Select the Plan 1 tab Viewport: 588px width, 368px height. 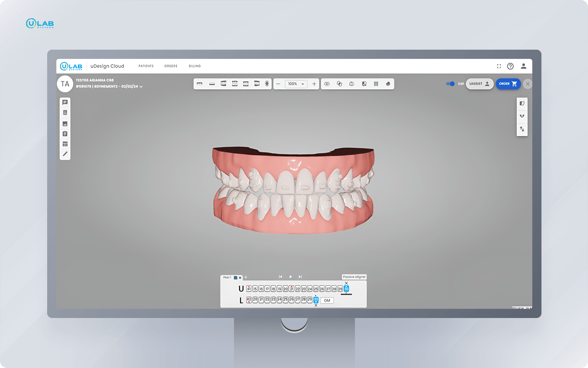pos(227,278)
